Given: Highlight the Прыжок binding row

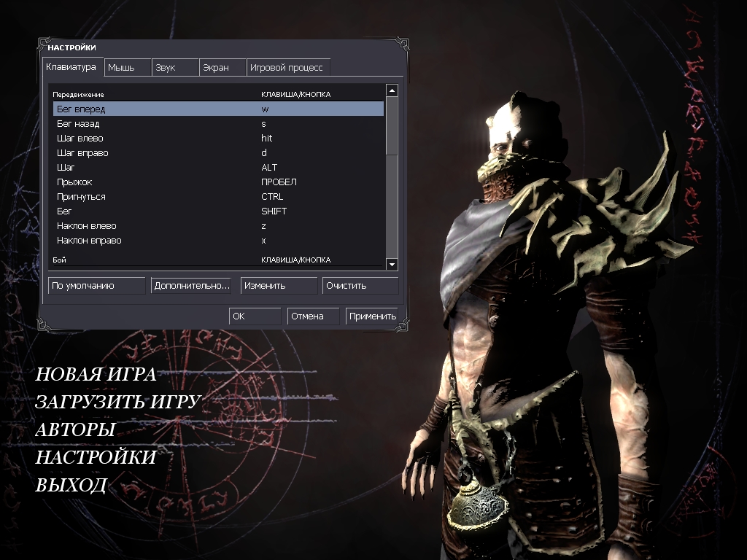Looking at the screenshot, I should 217,182.
